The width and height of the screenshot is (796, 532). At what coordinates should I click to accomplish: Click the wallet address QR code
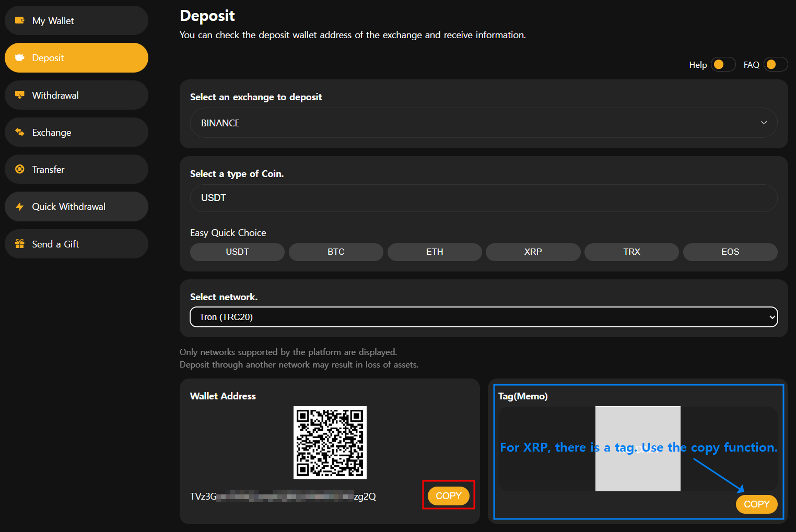330,442
